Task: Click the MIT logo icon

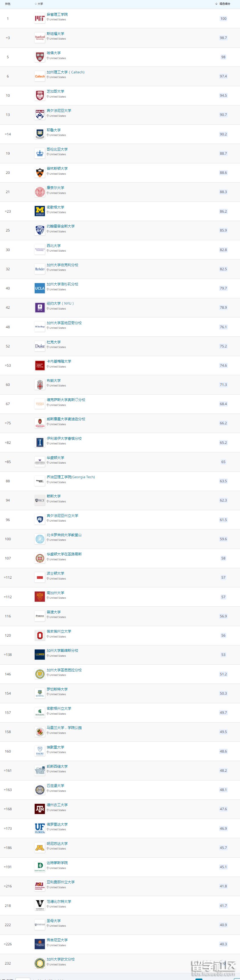Action: [x=40, y=18]
